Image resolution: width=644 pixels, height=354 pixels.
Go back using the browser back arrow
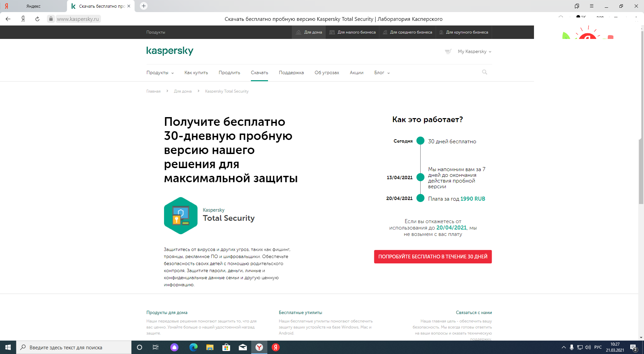[x=8, y=19]
